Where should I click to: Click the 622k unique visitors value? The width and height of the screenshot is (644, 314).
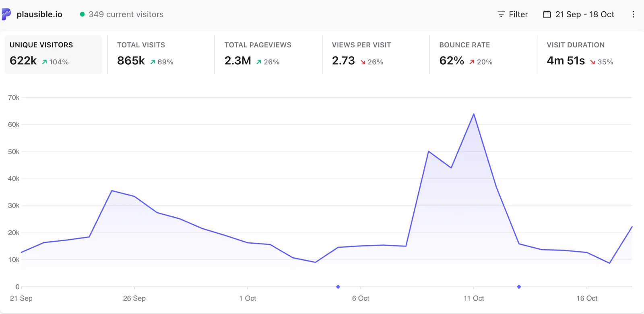pyautogui.click(x=23, y=61)
